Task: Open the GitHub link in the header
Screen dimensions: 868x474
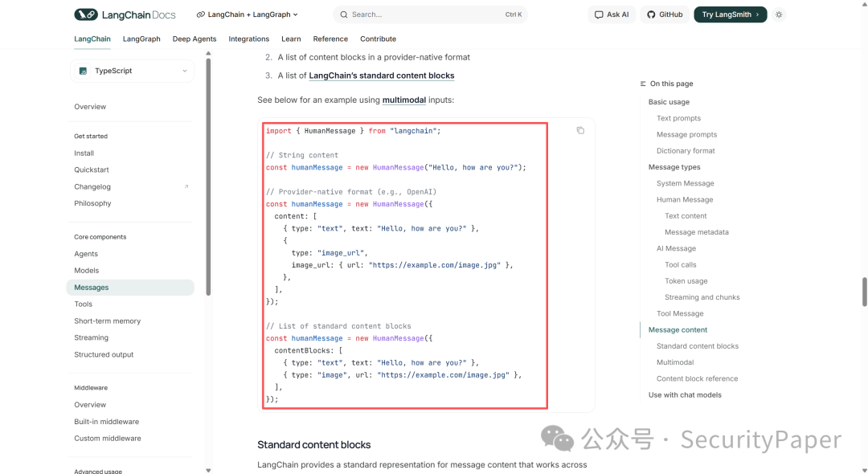Action: (665, 14)
